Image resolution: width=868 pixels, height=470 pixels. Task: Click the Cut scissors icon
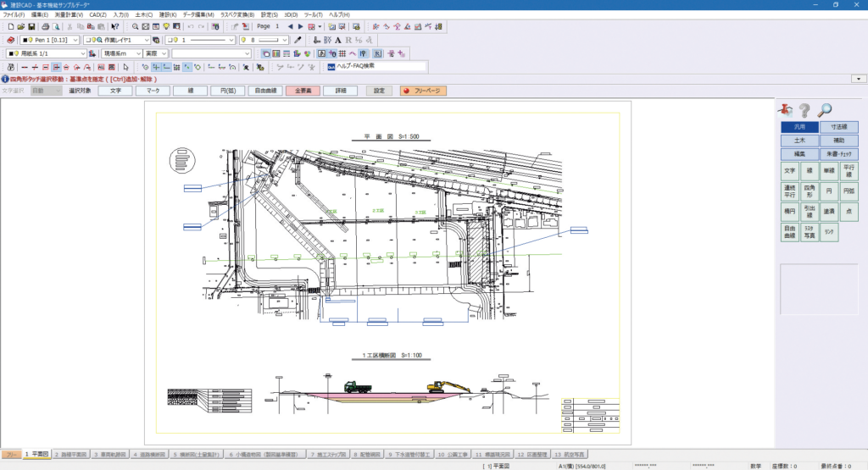pos(70,26)
